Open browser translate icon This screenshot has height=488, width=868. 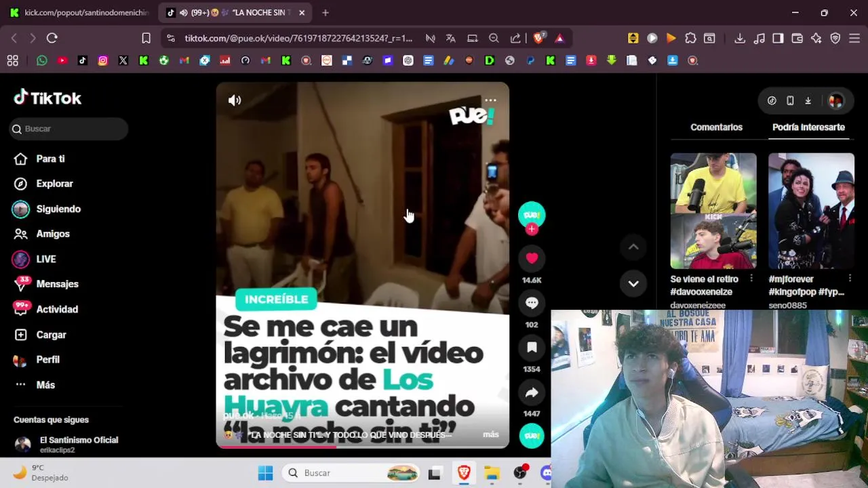point(450,39)
